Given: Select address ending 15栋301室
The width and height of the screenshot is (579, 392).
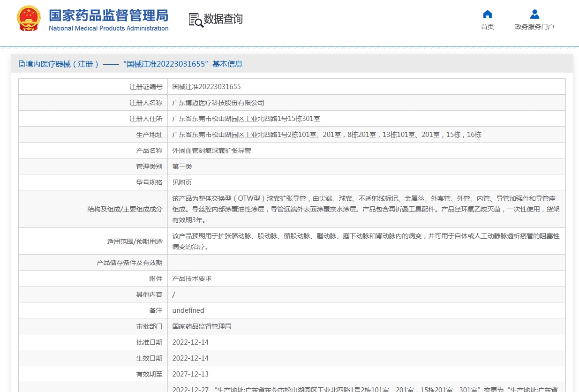Looking at the screenshot, I should coord(246,119).
